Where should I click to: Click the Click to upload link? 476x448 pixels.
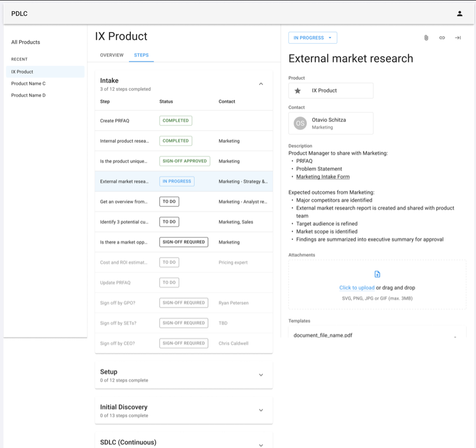click(x=357, y=288)
